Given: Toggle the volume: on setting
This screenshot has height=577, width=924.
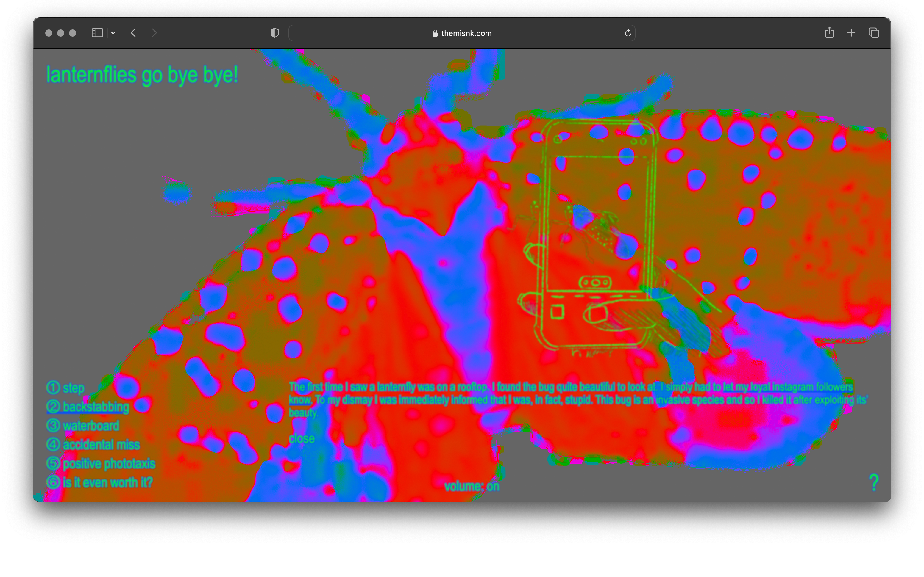Looking at the screenshot, I should [x=472, y=486].
